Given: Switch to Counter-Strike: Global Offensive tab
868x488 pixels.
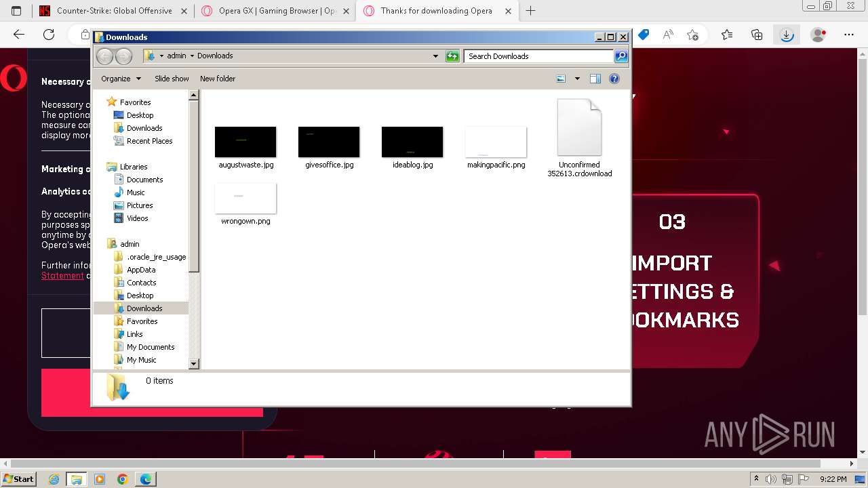Looking at the screenshot, I should point(113,11).
